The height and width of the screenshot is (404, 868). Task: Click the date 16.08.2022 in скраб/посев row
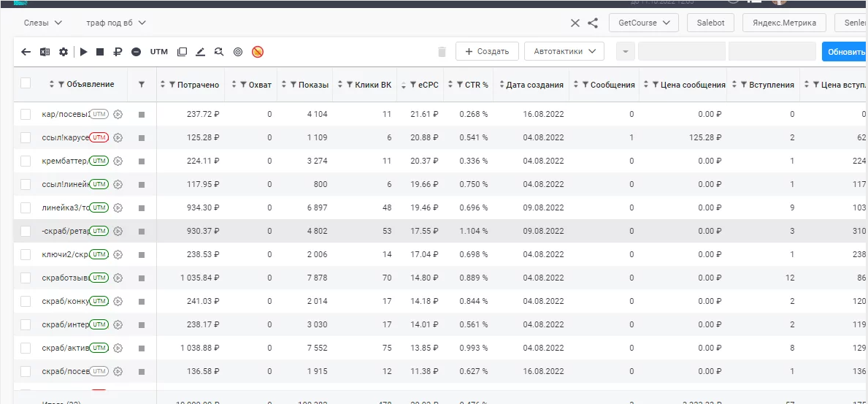pyautogui.click(x=543, y=371)
